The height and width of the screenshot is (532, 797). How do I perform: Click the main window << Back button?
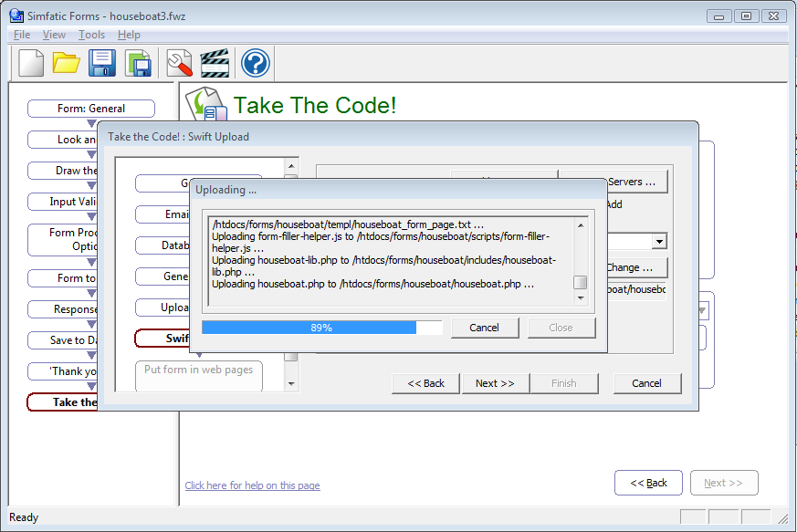[x=648, y=483]
